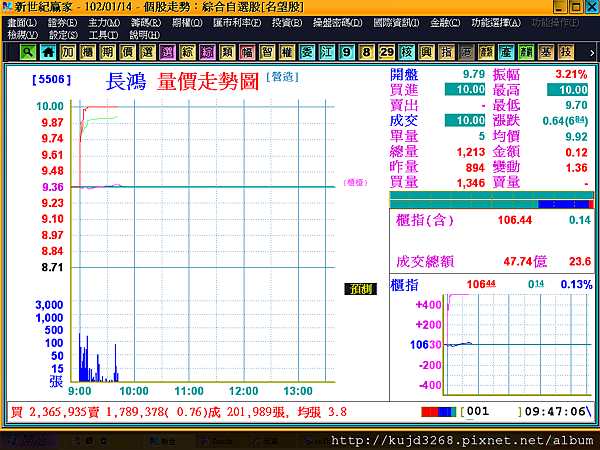Click the 興 toolbar icon
Viewport: 600px width, 450px height.
[426, 52]
